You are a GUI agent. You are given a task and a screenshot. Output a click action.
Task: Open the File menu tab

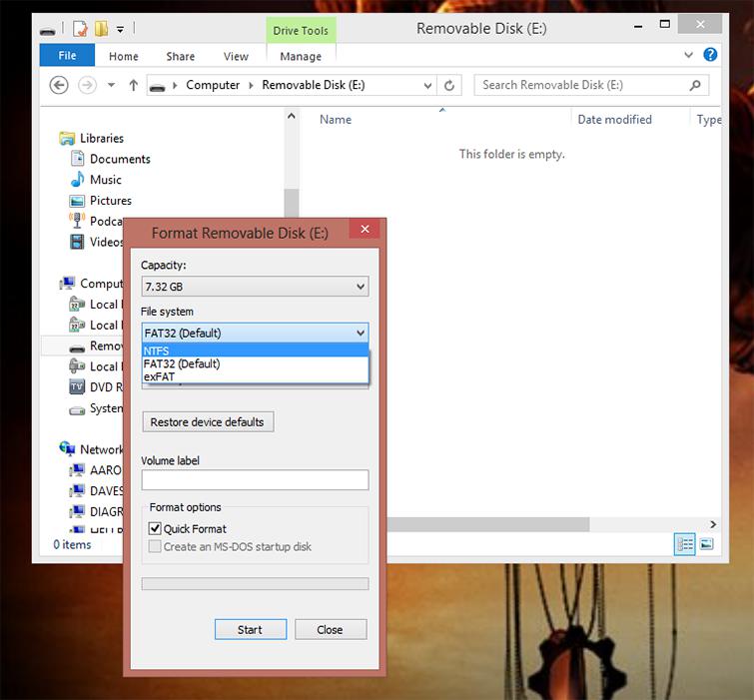coord(67,55)
